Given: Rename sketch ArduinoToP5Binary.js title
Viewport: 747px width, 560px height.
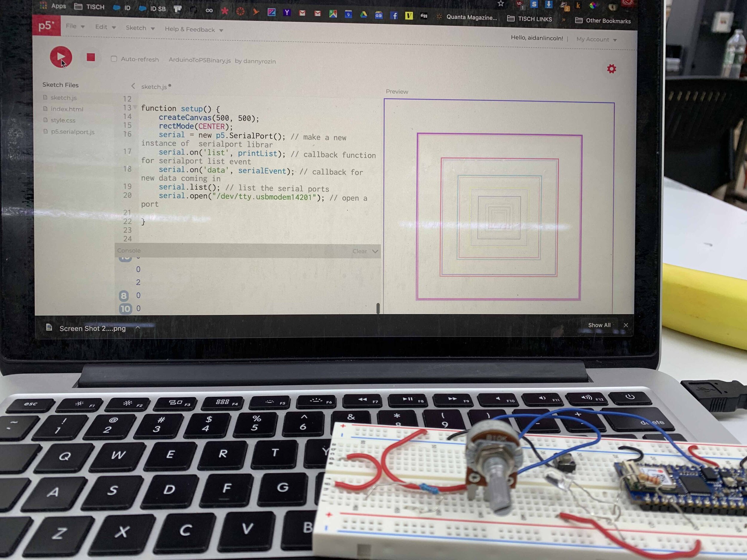Looking at the screenshot, I should click(x=200, y=60).
